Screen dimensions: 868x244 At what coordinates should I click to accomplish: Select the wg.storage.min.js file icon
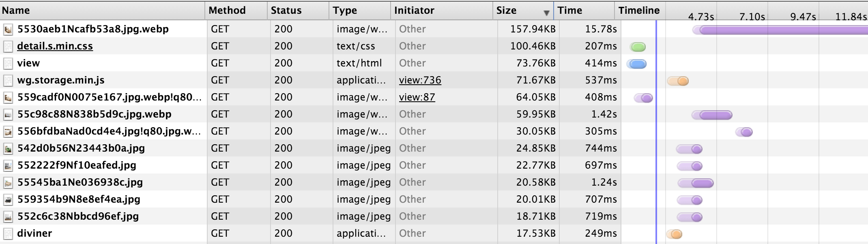click(8, 80)
